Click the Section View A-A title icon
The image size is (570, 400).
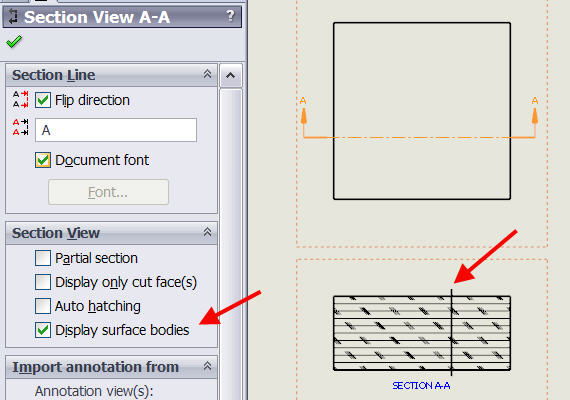pos(13,17)
